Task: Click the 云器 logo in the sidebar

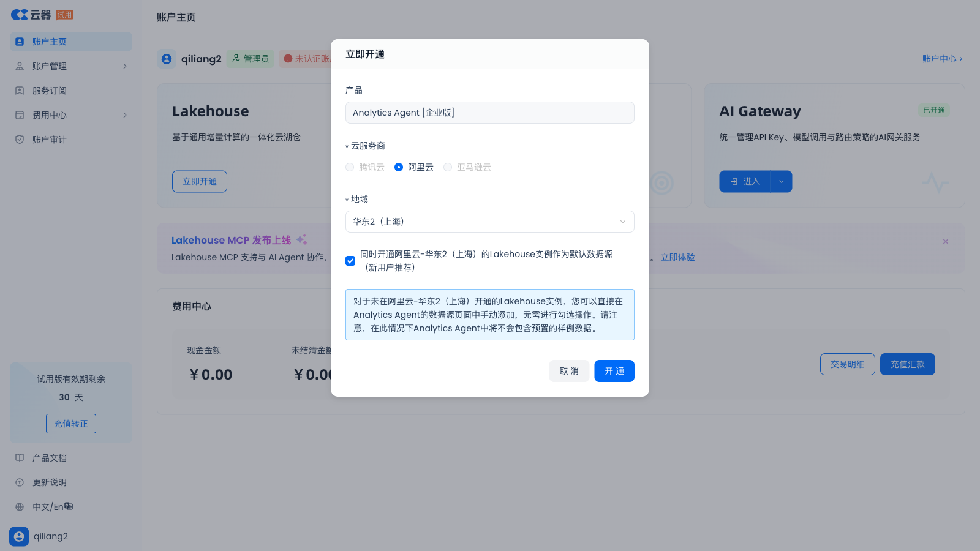Action: (x=31, y=15)
